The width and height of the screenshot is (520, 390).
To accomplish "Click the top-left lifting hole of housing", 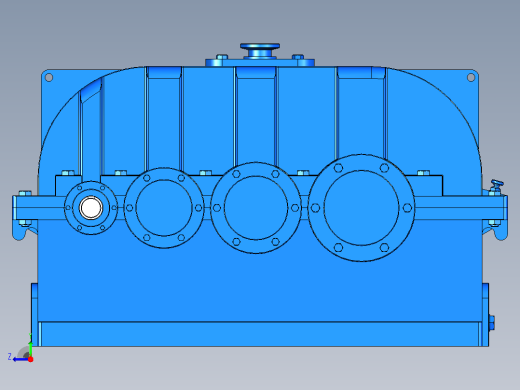I will 49,78.
